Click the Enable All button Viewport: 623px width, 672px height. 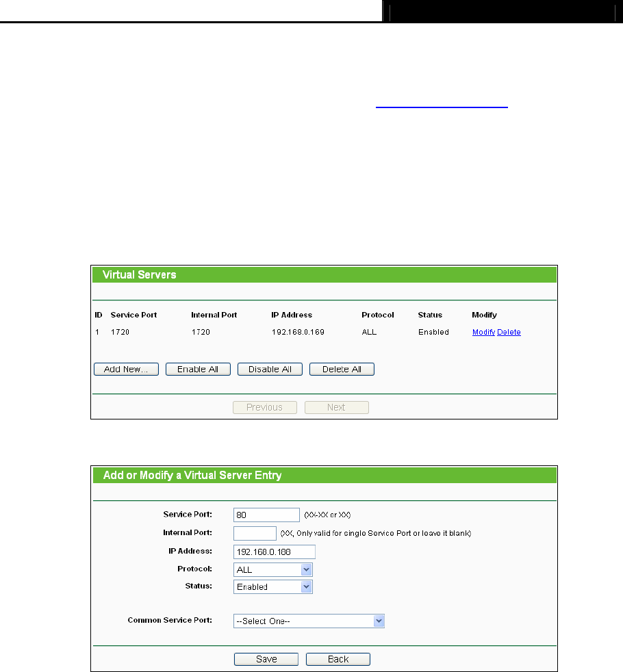pos(198,369)
